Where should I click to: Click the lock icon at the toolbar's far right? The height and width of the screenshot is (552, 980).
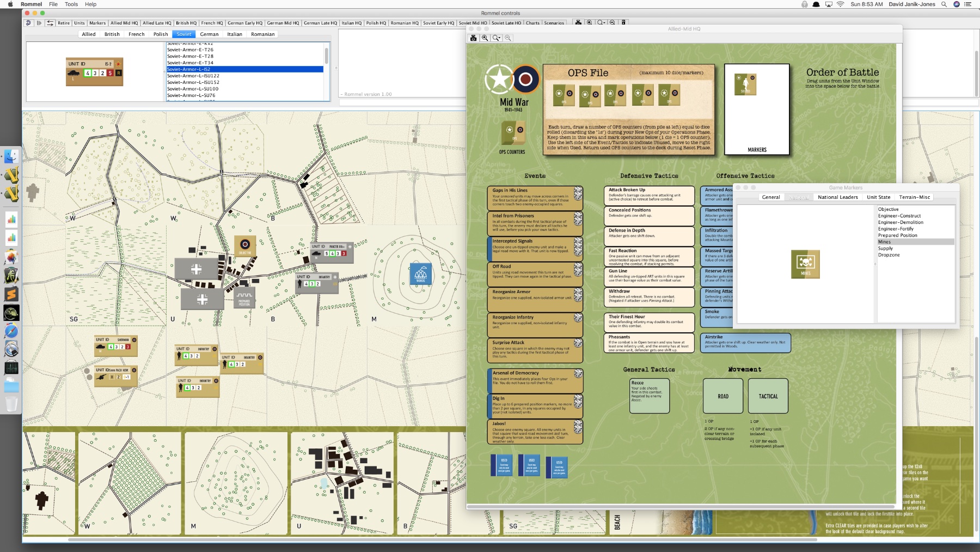pyautogui.click(x=623, y=23)
